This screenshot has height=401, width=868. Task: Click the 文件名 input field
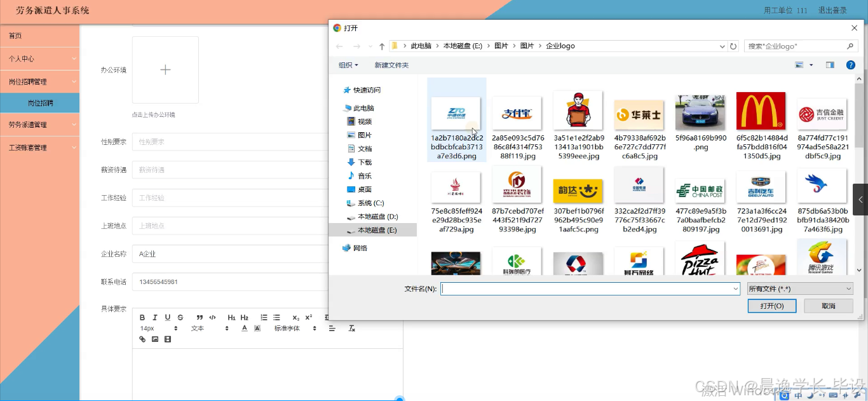pos(590,289)
